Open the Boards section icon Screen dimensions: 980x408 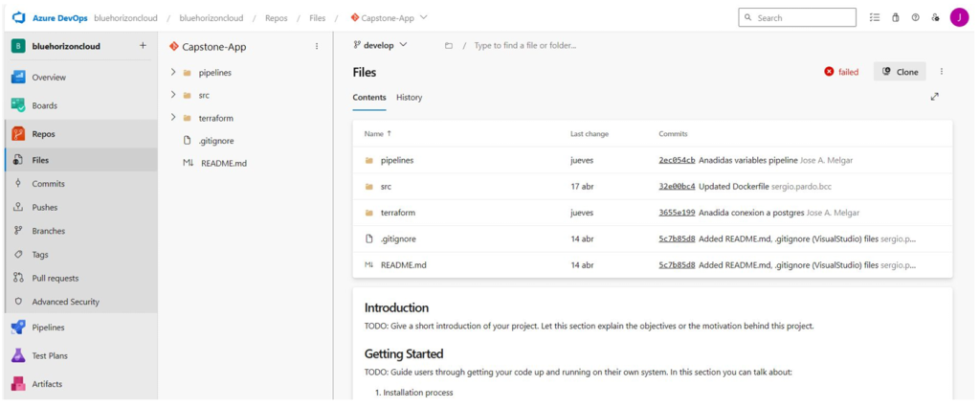click(x=18, y=105)
